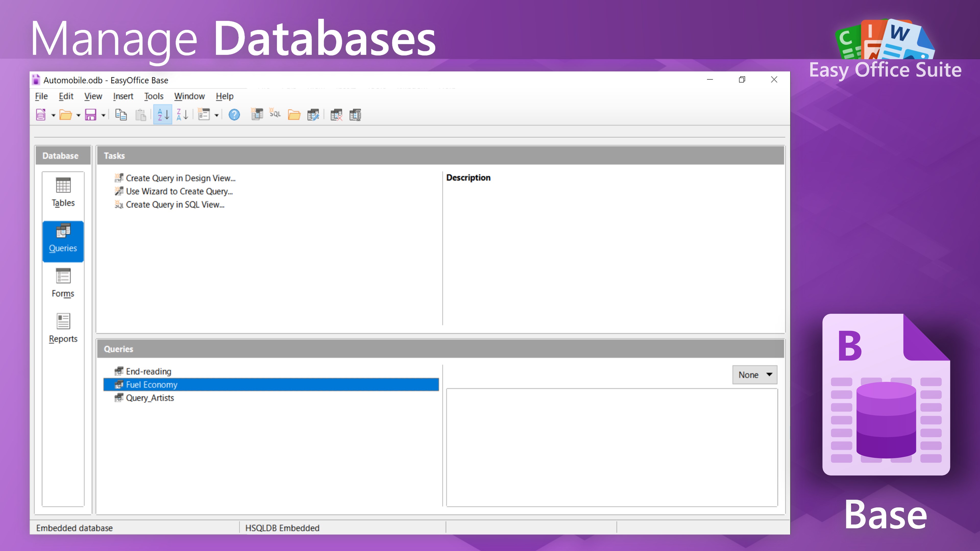Click the Copy icon in toolbar
Image resolution: width=980 pixels, height=551 pixels.
click(121, 115)
